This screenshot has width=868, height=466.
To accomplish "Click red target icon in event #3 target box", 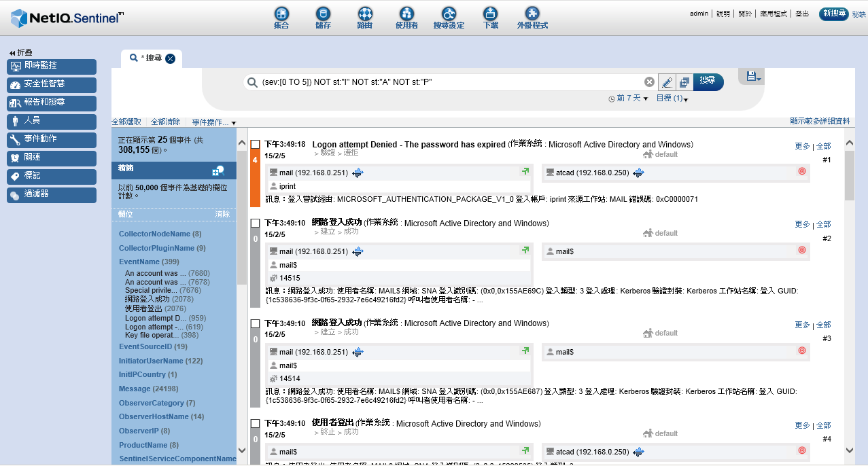I will click(x=802, y=351).
